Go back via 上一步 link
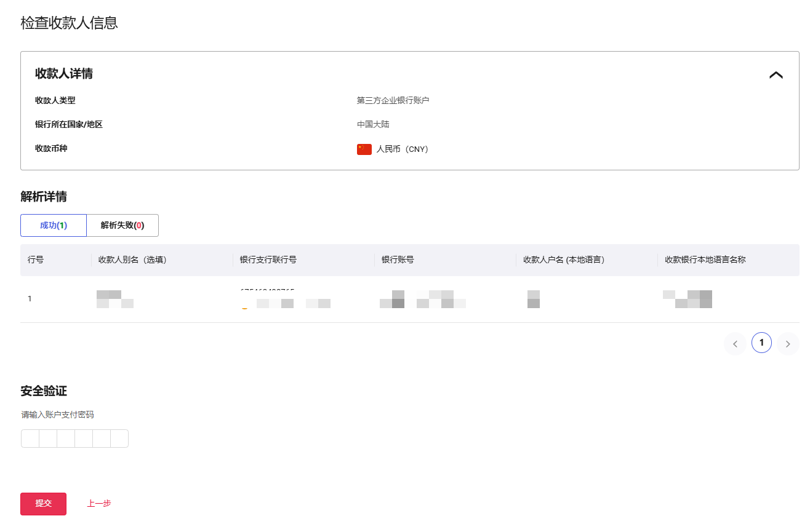This screenshot has height=532, width=810. tap(98, 504)
